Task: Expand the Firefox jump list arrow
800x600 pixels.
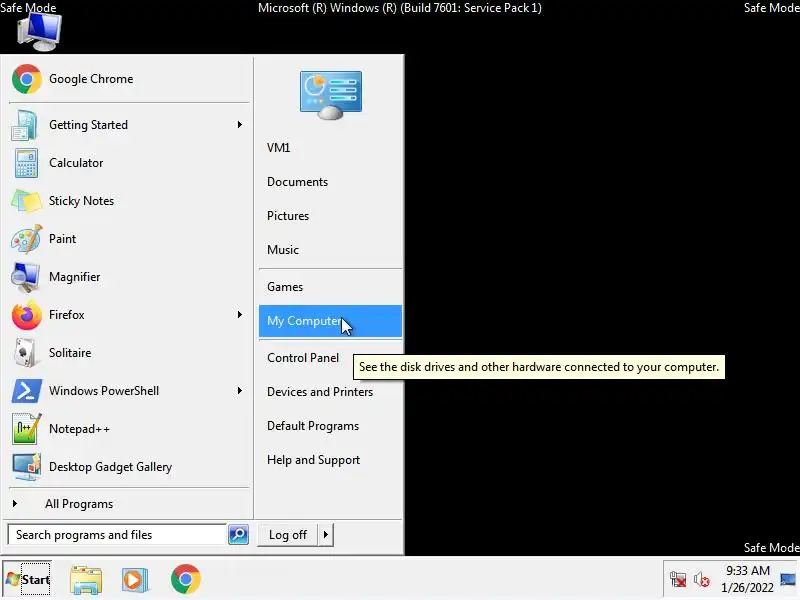Action: point(239,314)
